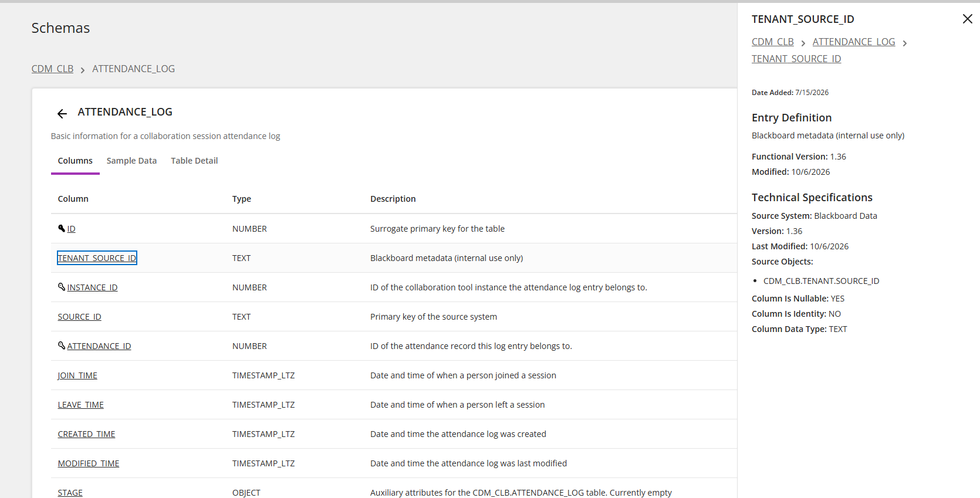Open ATTENDANCE_LOG link in side panel breadcrumb
Screen dimensions: 980x498
[854, 42]
